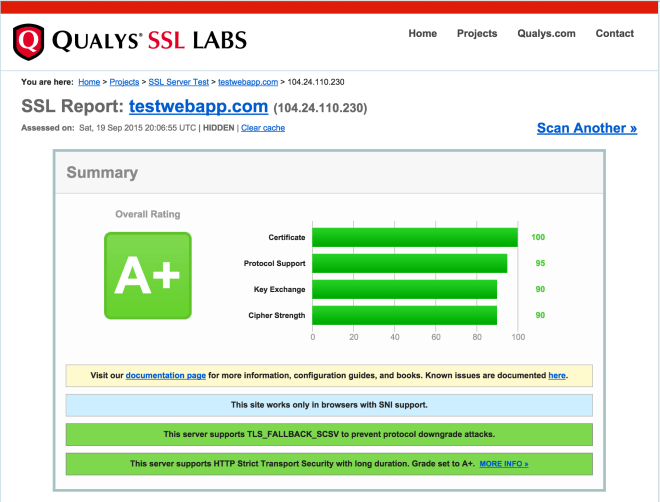Click the Projects breadcrumb link
This screenshot has width=660, height=502.
pos(124,81)
